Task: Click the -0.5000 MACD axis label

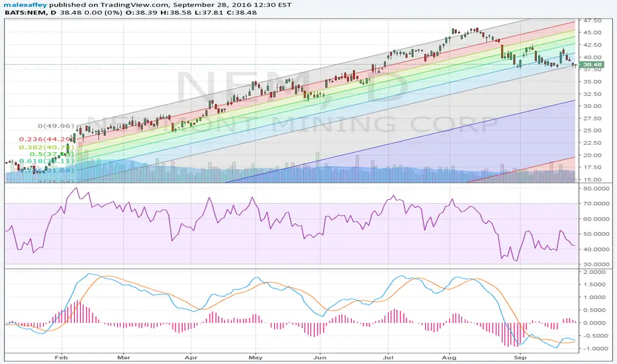Action: point(594,336)
